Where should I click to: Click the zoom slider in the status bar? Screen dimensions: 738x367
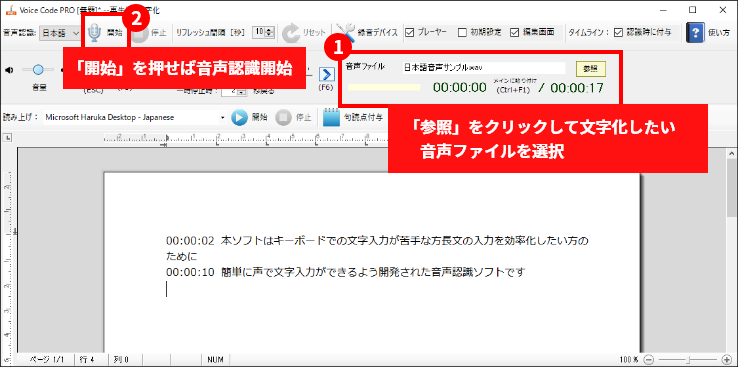point(688,359)
